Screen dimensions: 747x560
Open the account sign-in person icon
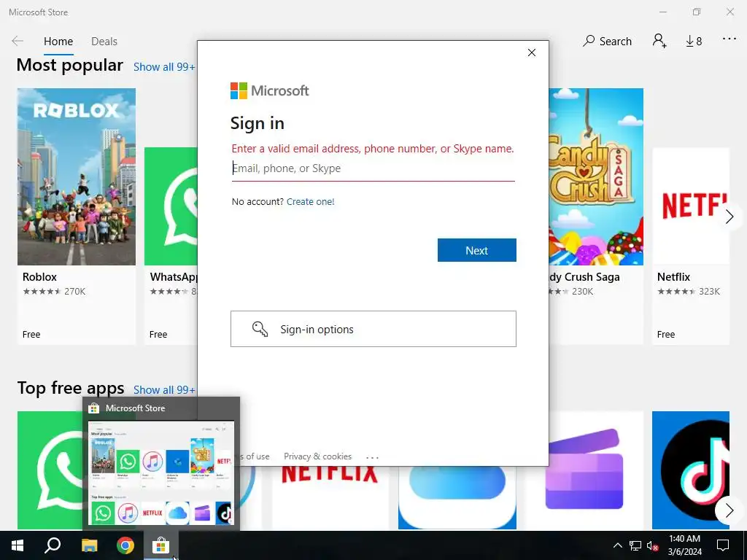659,41
